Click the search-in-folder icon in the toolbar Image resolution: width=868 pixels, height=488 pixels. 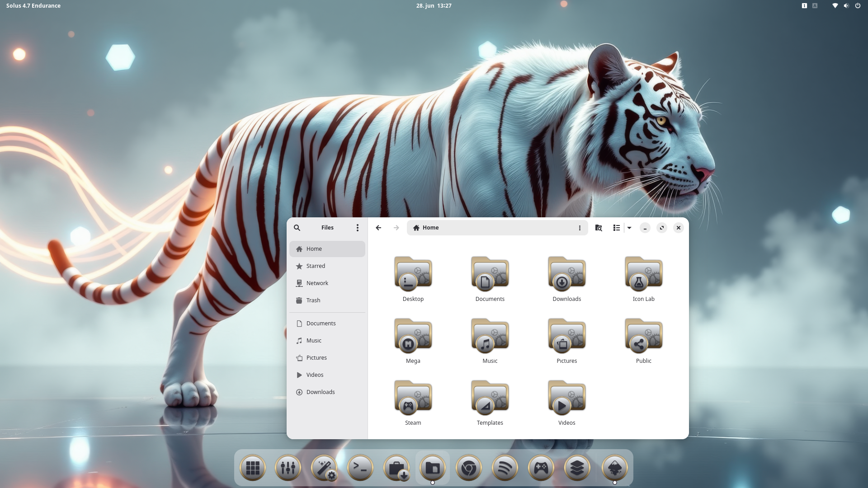pos(599,228)
